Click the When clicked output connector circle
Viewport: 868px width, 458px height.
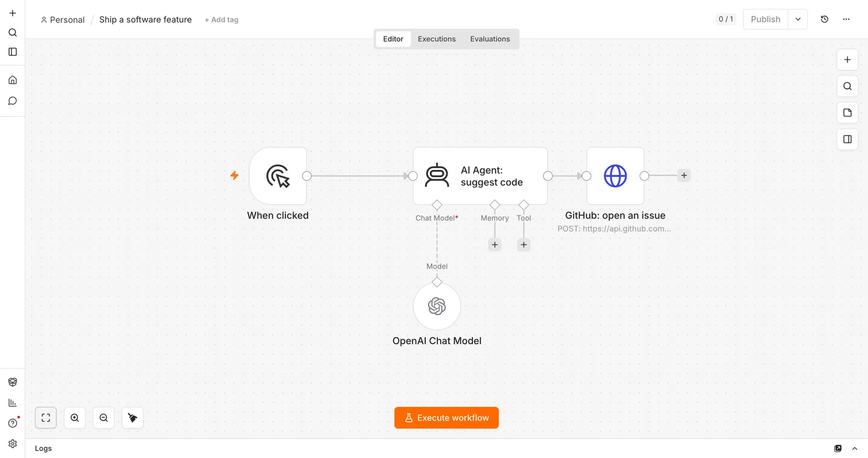pos(307,176)
